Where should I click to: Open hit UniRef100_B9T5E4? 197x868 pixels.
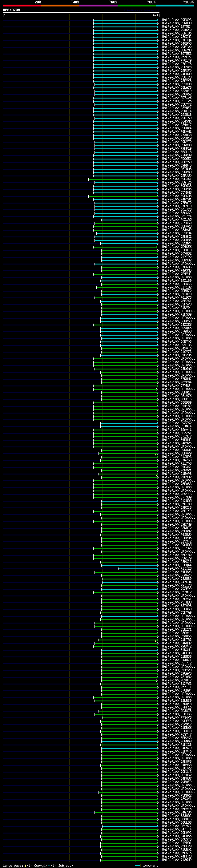(x=176, y=26)
